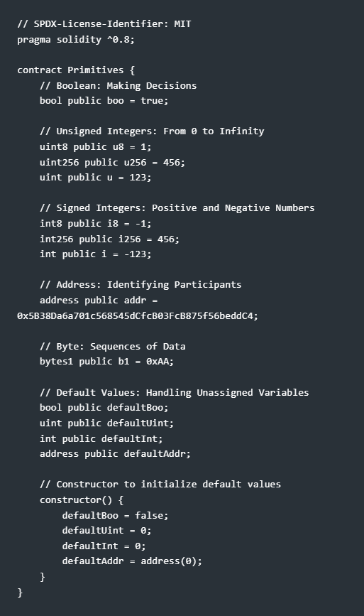Click the SPDX-License-Identifier comment line
The height and width of the screenshot is (616, 364).
[x=104, y=24]
